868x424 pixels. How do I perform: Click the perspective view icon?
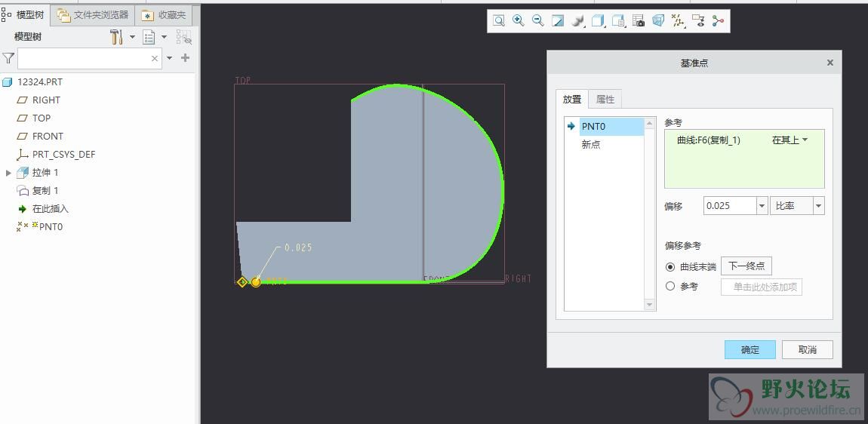click(x=658, y=21)
